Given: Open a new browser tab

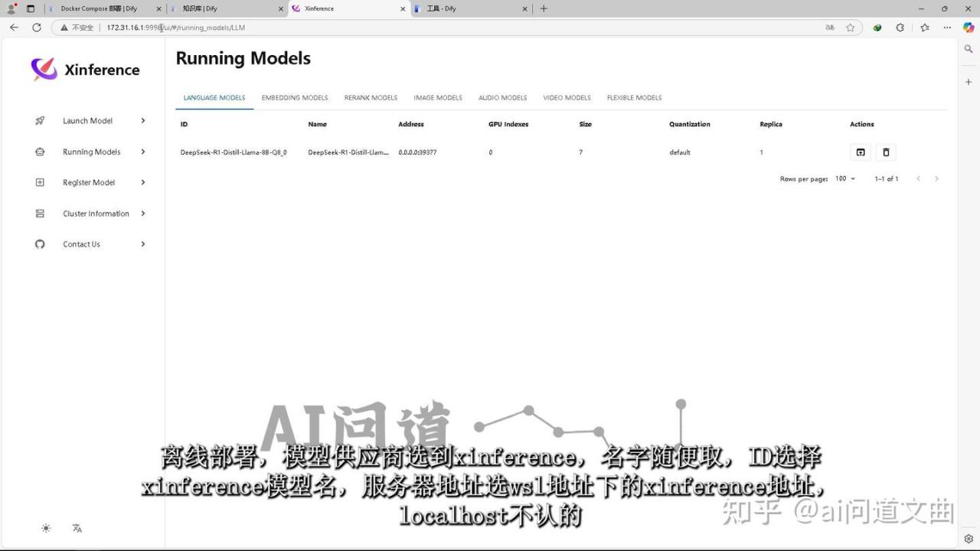Looking at the screenshot, I should (544, 8).
